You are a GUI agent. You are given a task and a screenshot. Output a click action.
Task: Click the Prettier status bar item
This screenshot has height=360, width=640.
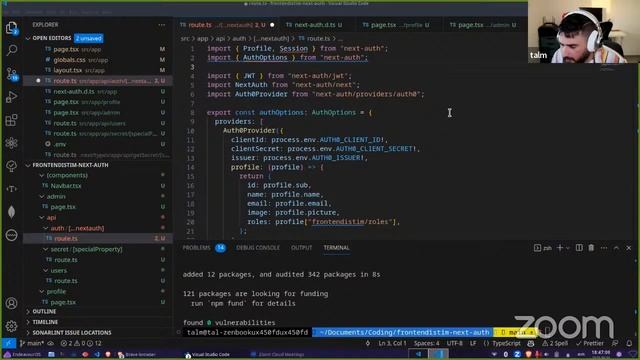589,343
